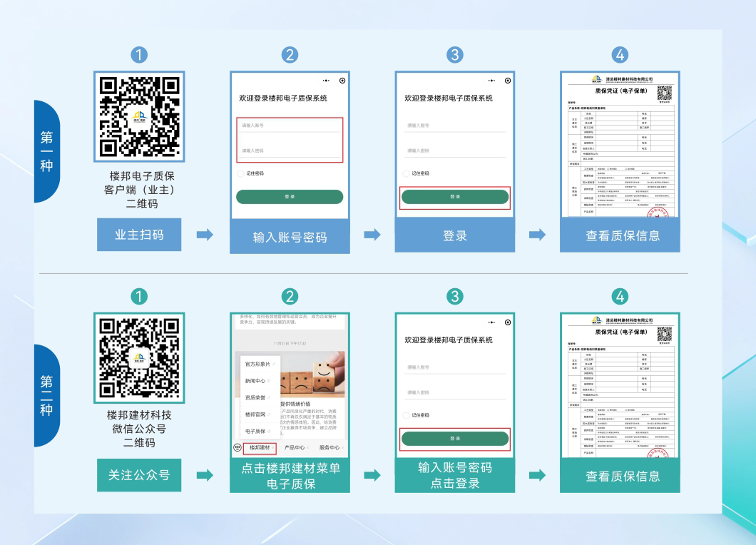Click the QR code on teal-row 质保凭证 document
Viewport: 756px width, 545px height.
(x=665, y=334)
